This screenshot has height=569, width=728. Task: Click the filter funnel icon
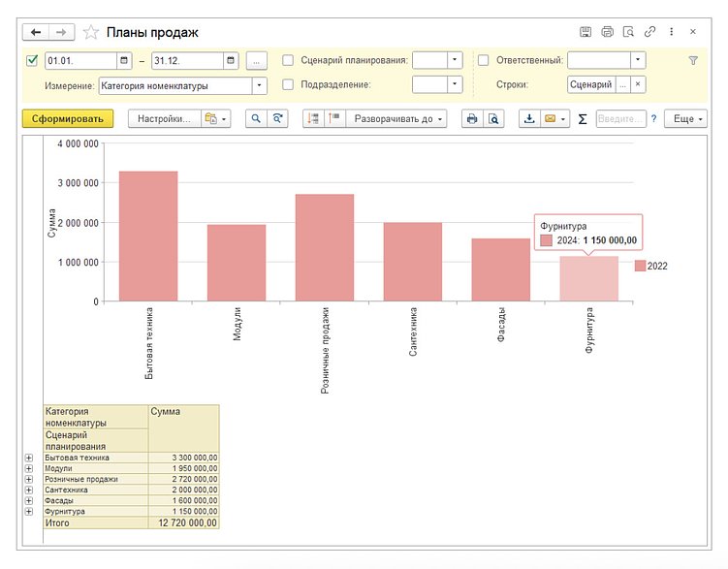[x=693, y=60]
